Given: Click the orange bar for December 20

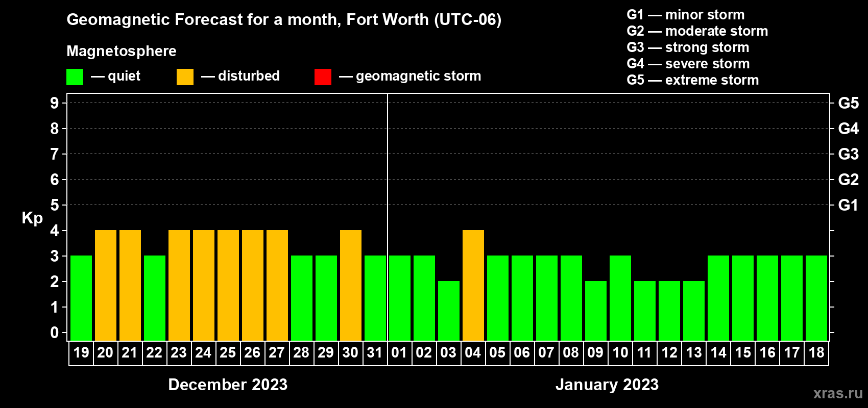Looking at the screenshot, I should click(106, 285).
